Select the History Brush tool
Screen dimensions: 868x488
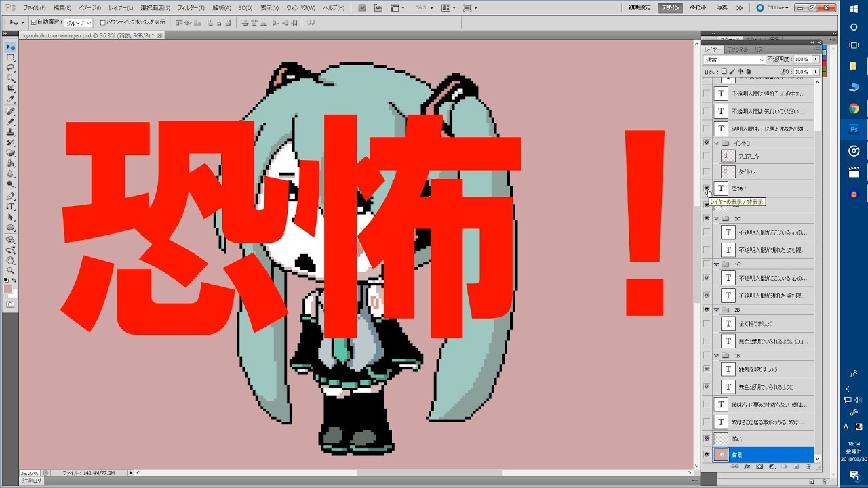pyautogui.click(x=11, y=142)
